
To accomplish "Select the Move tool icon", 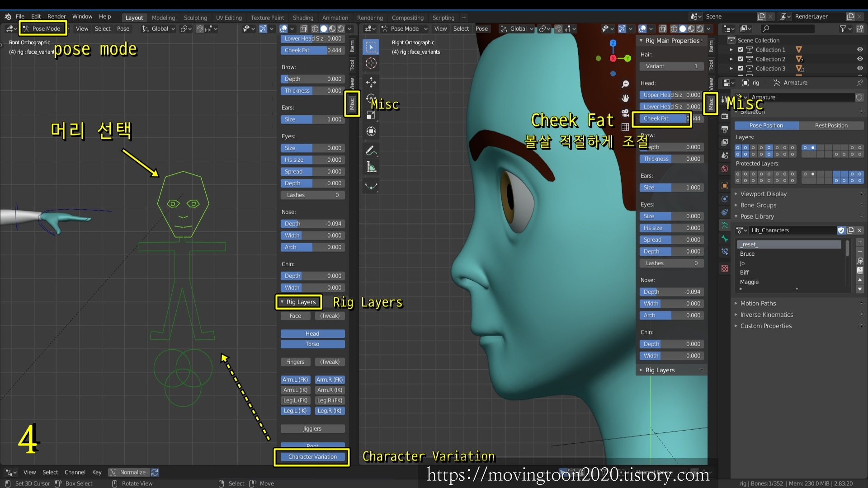I will click(x=371, y=82).
